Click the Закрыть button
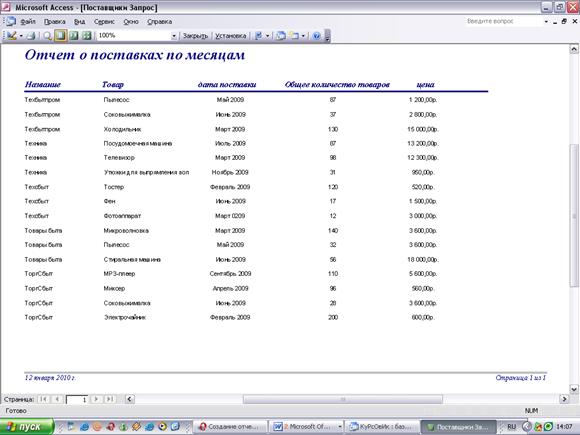The width and height of the screenshot is (580, 435). pos(195,36)
